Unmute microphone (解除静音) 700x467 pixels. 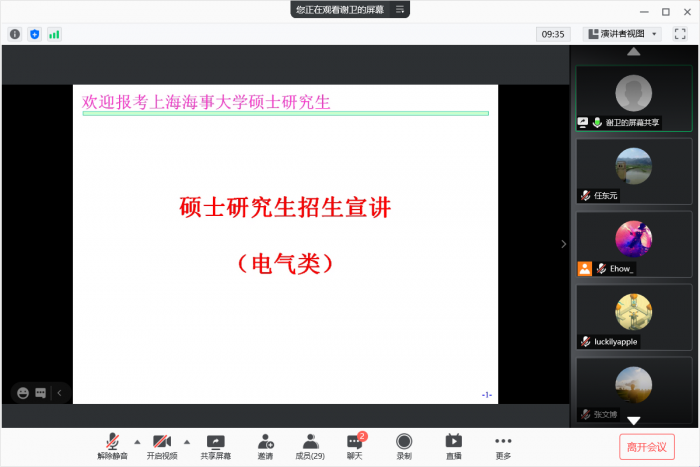pyautogui.click(x=112, y=446)
